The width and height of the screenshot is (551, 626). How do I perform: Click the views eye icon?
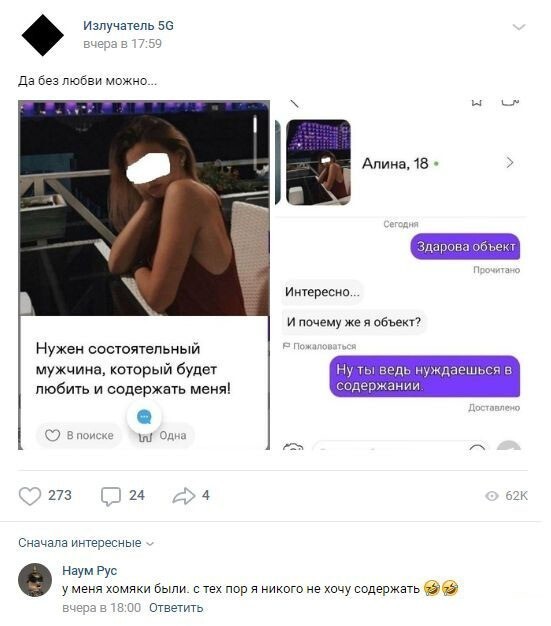coord(492,496)
